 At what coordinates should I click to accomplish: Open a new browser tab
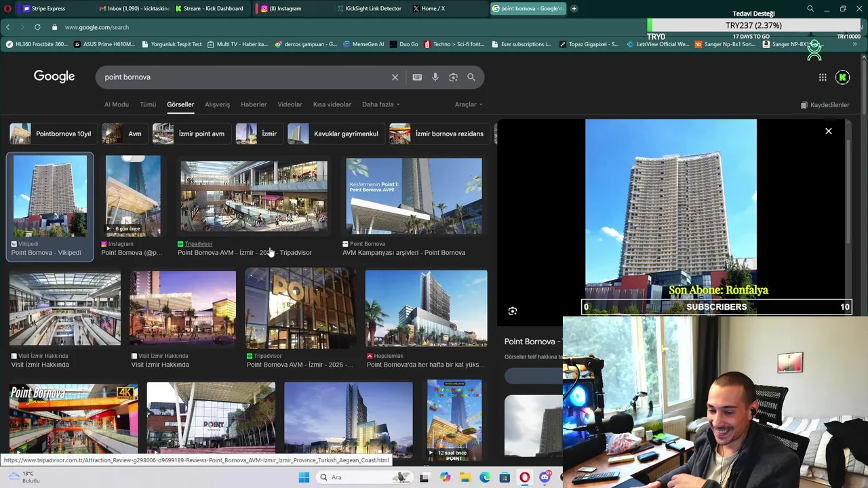click(574, 9)
